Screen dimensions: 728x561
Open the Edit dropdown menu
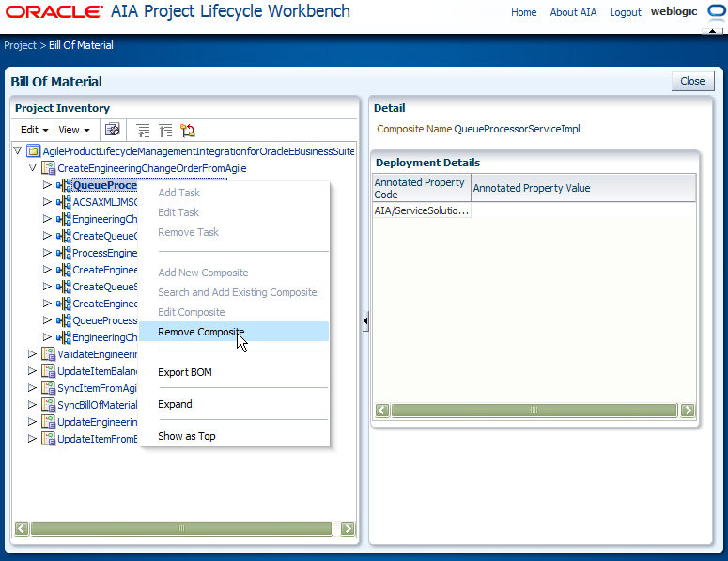coord(35,130)
